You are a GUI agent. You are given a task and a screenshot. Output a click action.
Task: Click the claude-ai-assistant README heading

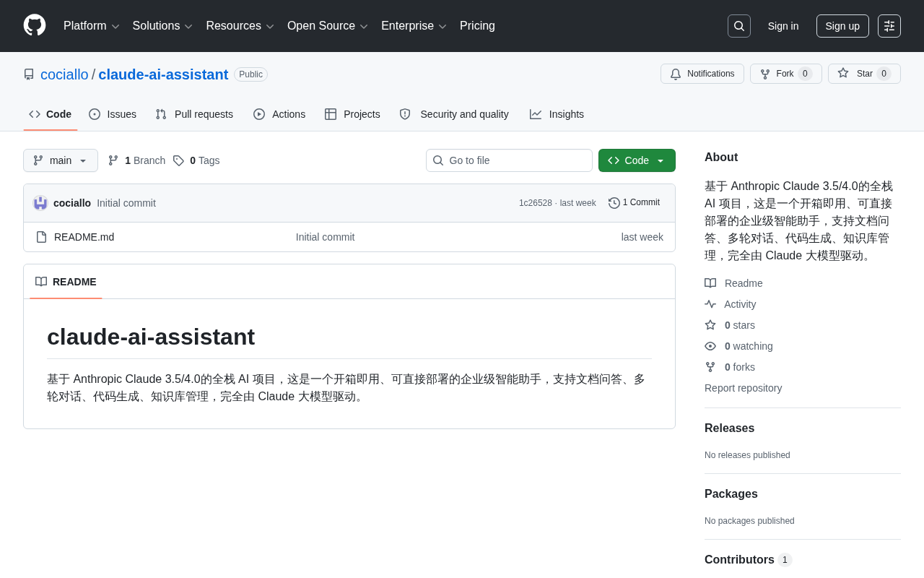(x=151, y=337)
